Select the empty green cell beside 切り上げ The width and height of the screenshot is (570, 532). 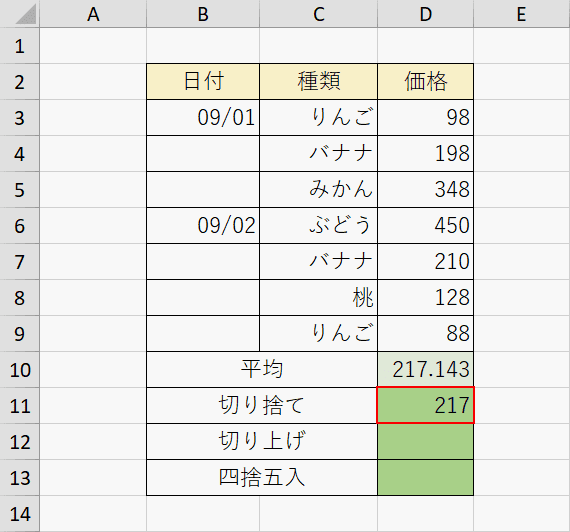point(425,442)
